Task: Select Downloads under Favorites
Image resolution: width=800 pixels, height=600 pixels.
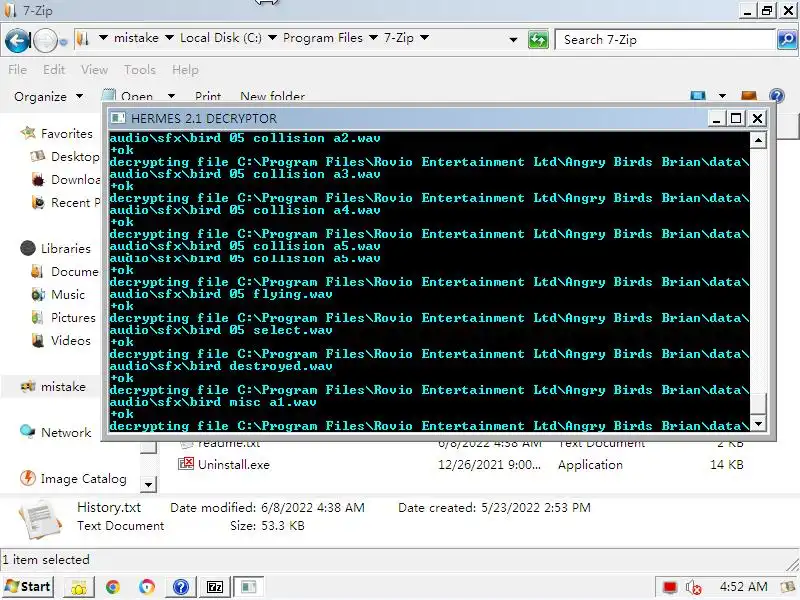Action: [65, 180]
